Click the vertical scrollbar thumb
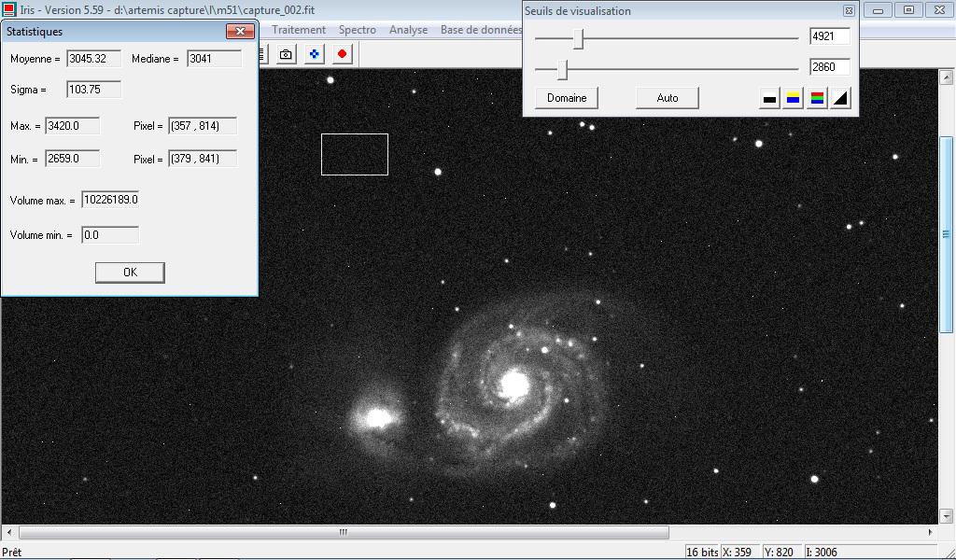Image resolution: width=956 pixels, height=560 pixels. (x=947, y=234)
